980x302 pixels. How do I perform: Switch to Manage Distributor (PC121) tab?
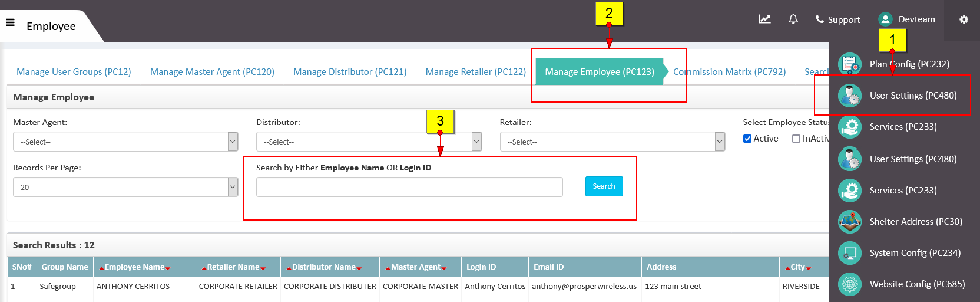(x=350, y=72)
